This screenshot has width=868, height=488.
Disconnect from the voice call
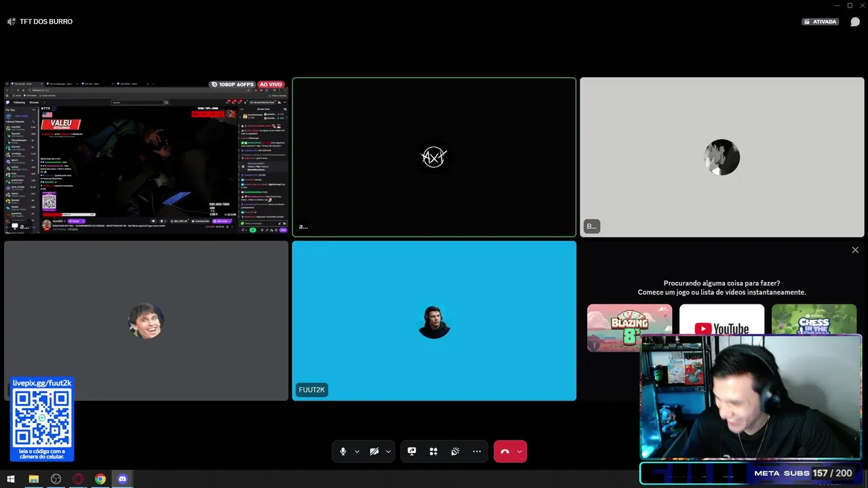tap(505, 451)
